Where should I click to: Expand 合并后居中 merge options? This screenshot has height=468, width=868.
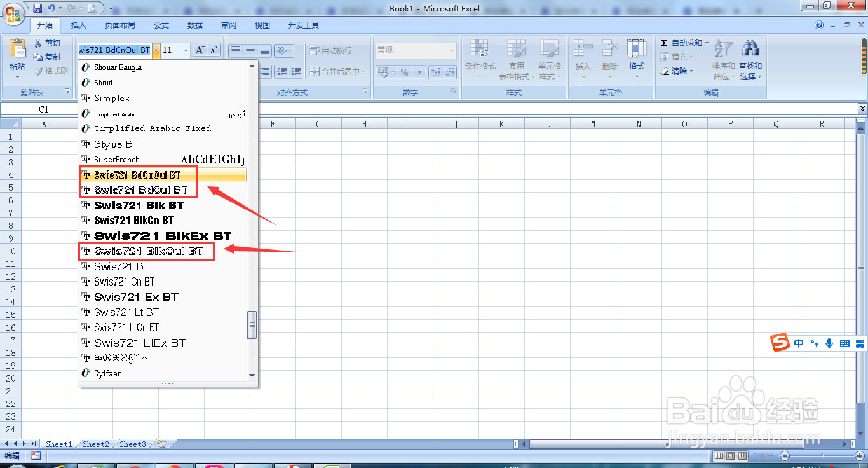[365, 72]
